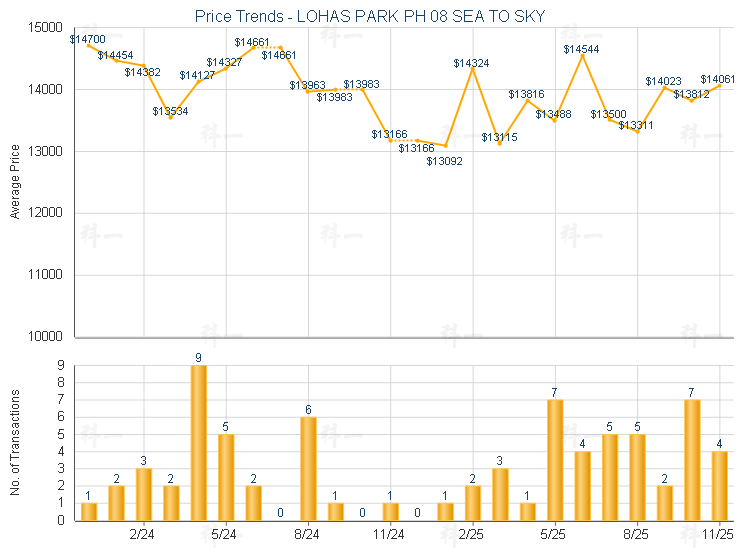This screenshot has height=550, width=740.
Task: Click the $14324 peak data label
Action: [x=471, y=63]
